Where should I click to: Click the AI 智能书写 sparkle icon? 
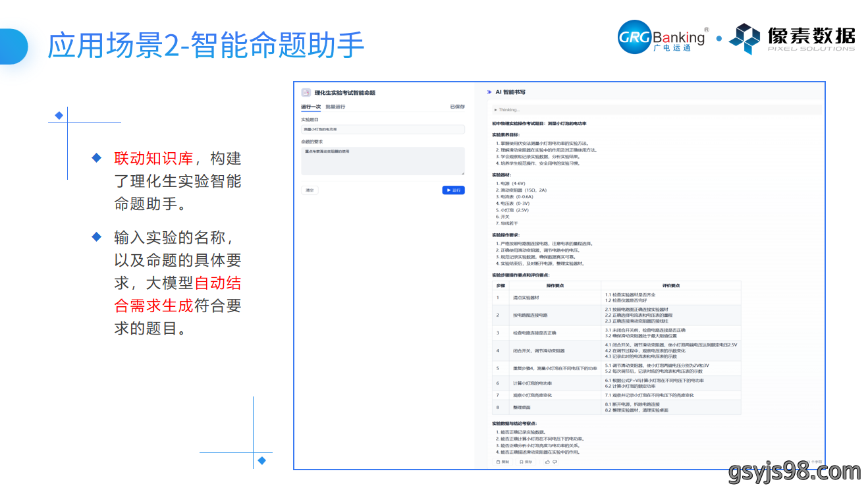click(x=489, y=92)
